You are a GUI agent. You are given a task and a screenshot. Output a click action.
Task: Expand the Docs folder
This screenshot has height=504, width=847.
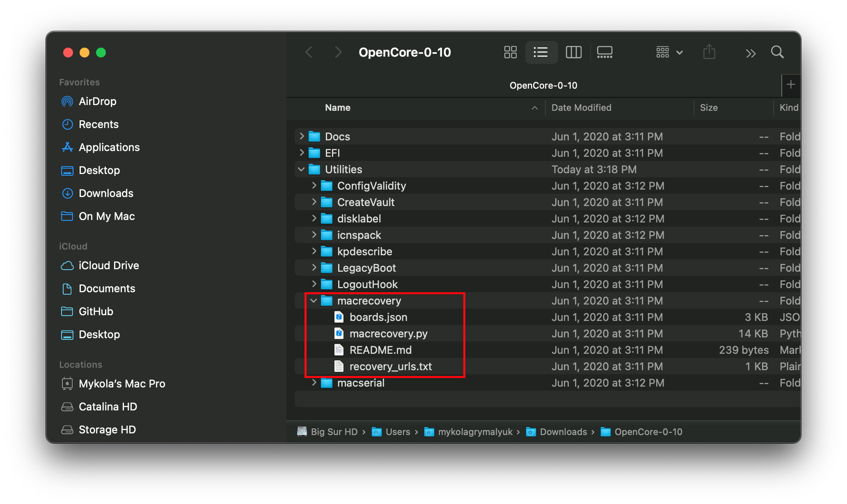(x=302, y=137)
